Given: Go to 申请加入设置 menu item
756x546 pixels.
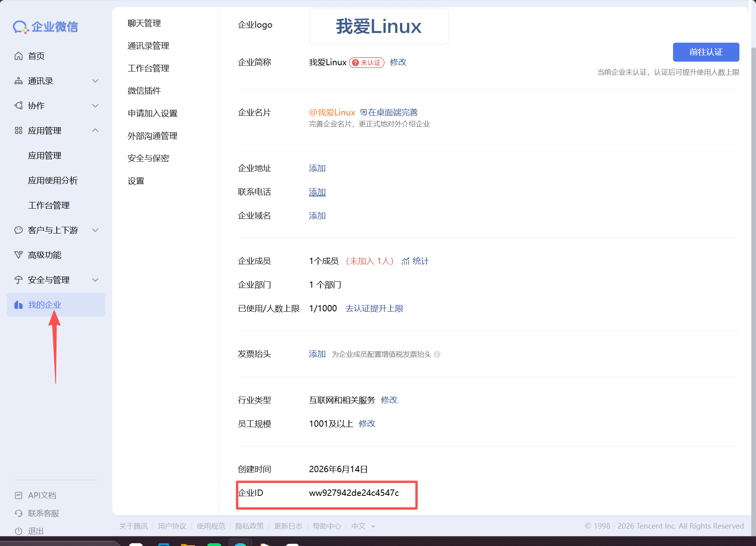Looking at the screenshot, I should tap(153, 113).
